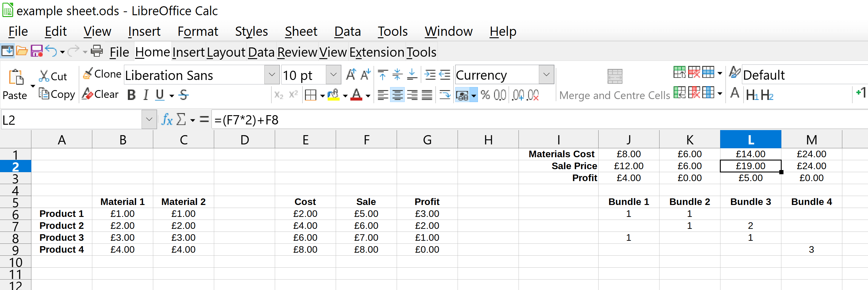Screen dimensions: 868x290
Task: Open the Sheet menu
Action: coord(300,32)
